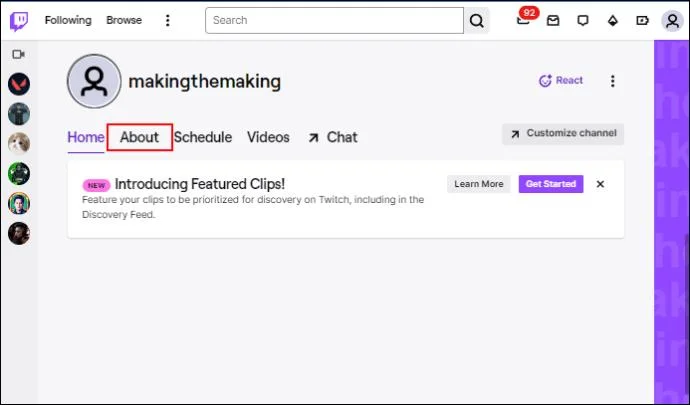The width and height of the screenshot is (690, 405).
Task: Open the Chat pop-out link
Action: (333, 137)
